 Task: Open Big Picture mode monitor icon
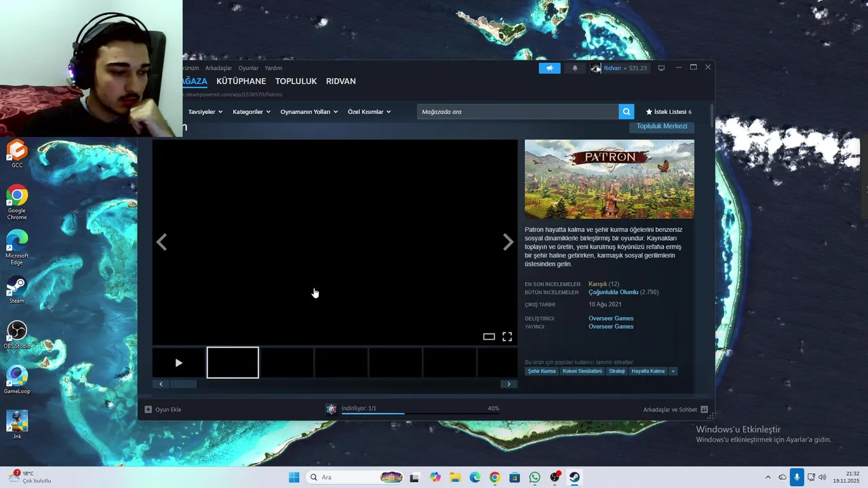tap(661, 68)
